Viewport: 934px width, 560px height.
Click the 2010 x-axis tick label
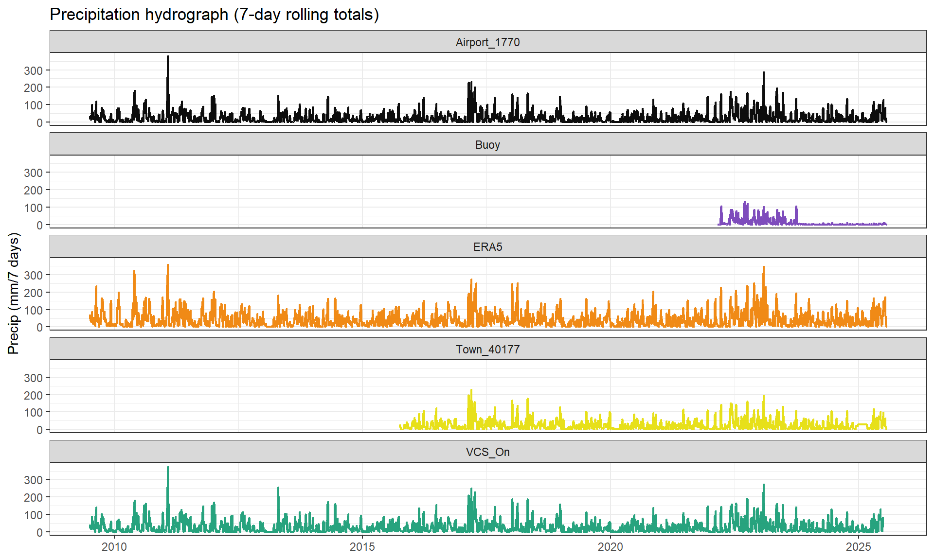114,547
